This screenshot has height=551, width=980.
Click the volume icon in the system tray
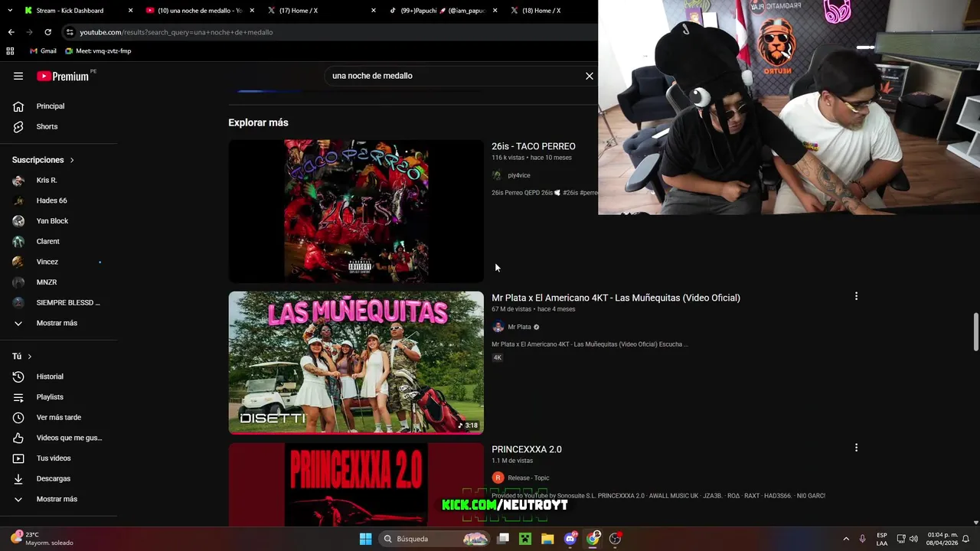point(913,539)
